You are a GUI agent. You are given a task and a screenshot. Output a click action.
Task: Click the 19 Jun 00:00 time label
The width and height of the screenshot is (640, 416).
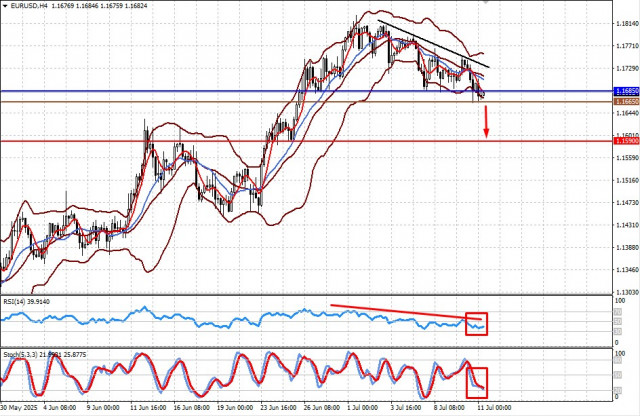coord(235,407)
